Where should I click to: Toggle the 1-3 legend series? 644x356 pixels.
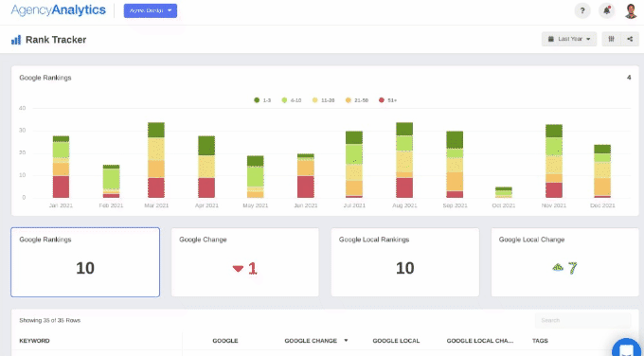tap(262, 100)
